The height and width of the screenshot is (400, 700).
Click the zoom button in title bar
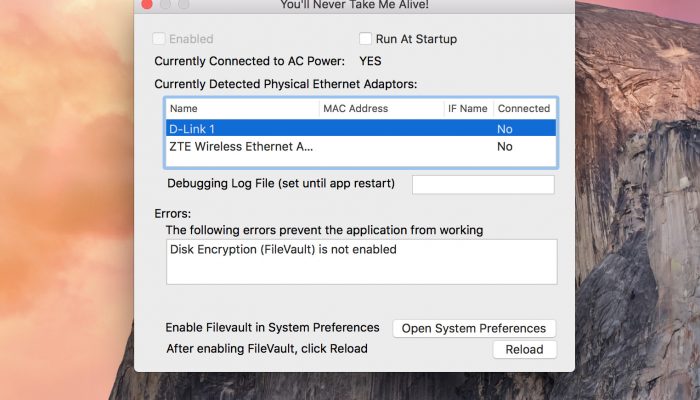tap(183, 4)
